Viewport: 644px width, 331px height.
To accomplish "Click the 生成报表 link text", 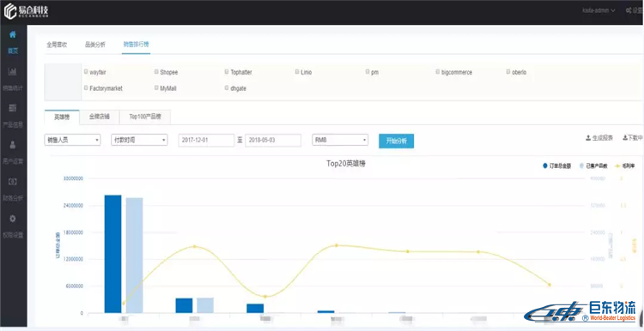I will (x=603, y=138).
